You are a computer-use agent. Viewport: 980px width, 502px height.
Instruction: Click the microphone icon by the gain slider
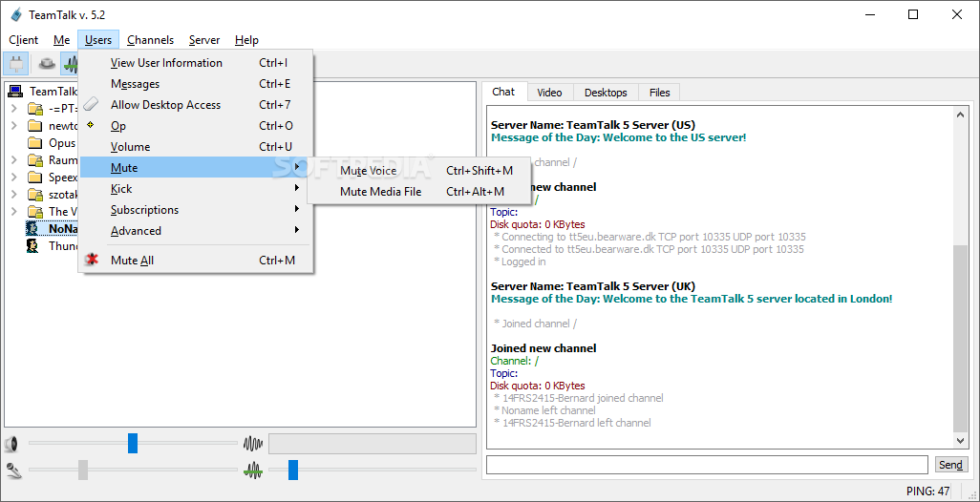tap(12, 470)
